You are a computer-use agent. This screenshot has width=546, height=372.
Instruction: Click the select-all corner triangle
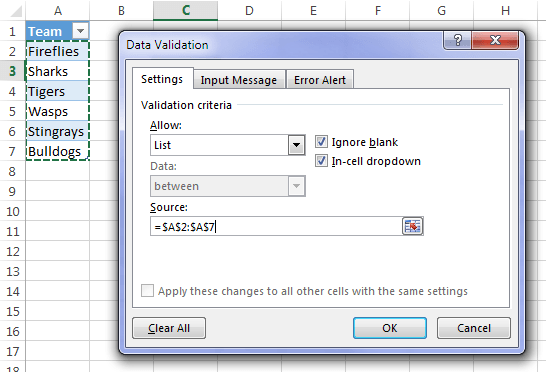coord(16,11)
